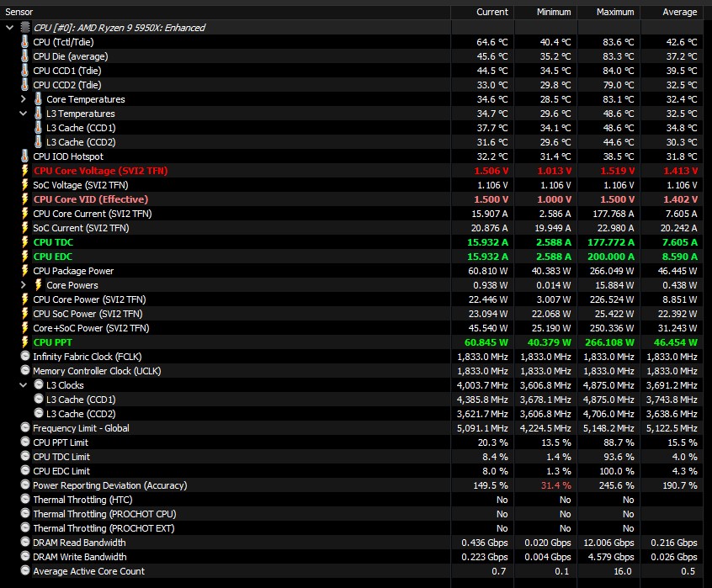Click thermometer icon beside CPU Die (average)

pyautogui.click(x=25, y=56)
